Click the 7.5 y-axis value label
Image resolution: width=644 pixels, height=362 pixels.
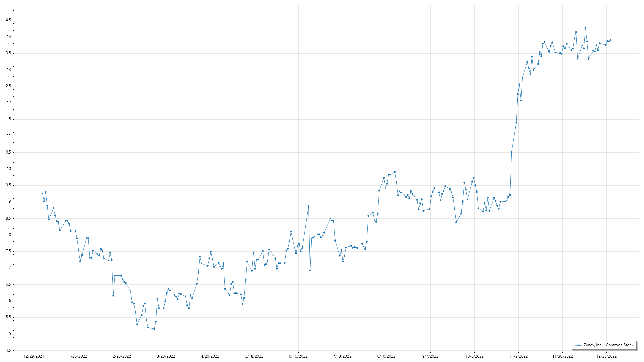(8, 251)
